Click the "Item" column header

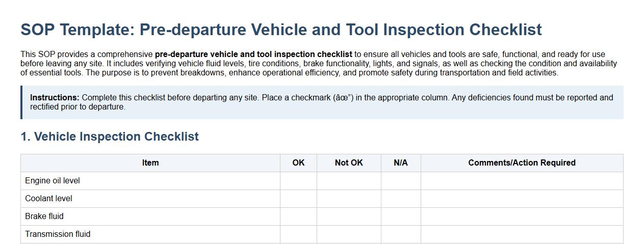(150, 163)
